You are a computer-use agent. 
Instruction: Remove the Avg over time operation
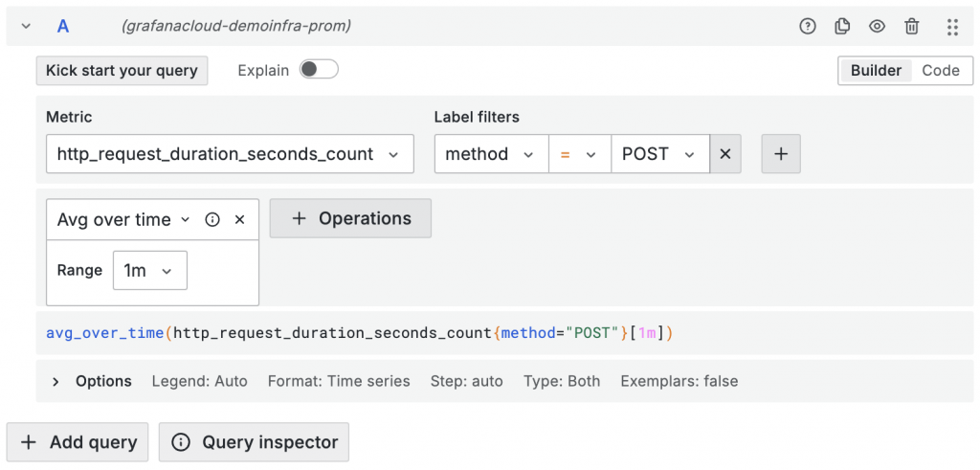pos(240,219)
